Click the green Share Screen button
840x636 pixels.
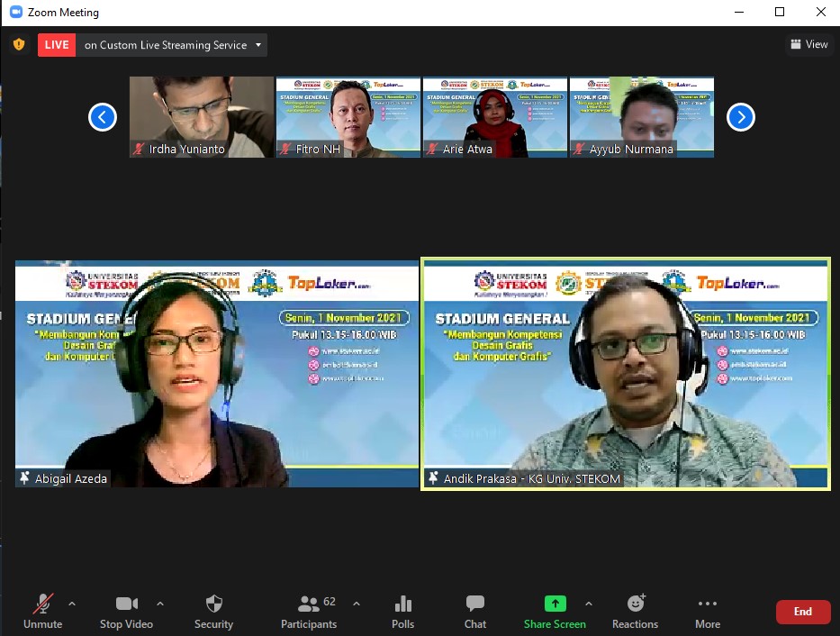[555, 612]
